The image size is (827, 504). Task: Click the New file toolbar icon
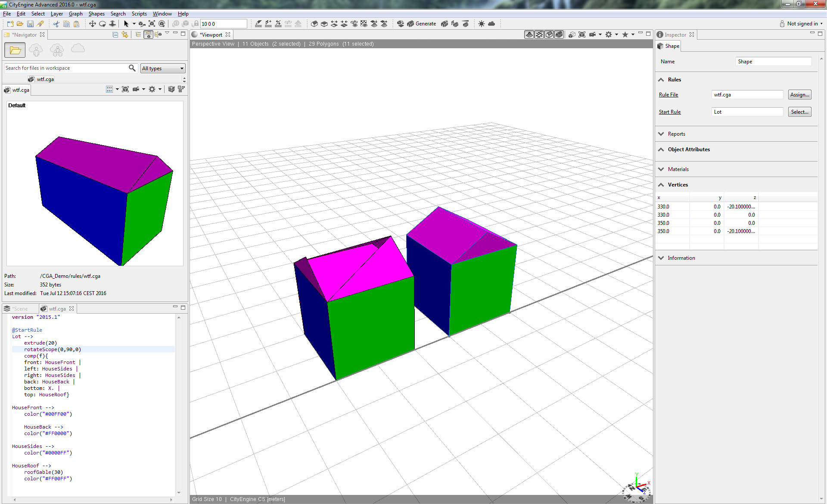pyautogui.click(x=10, y=24)
